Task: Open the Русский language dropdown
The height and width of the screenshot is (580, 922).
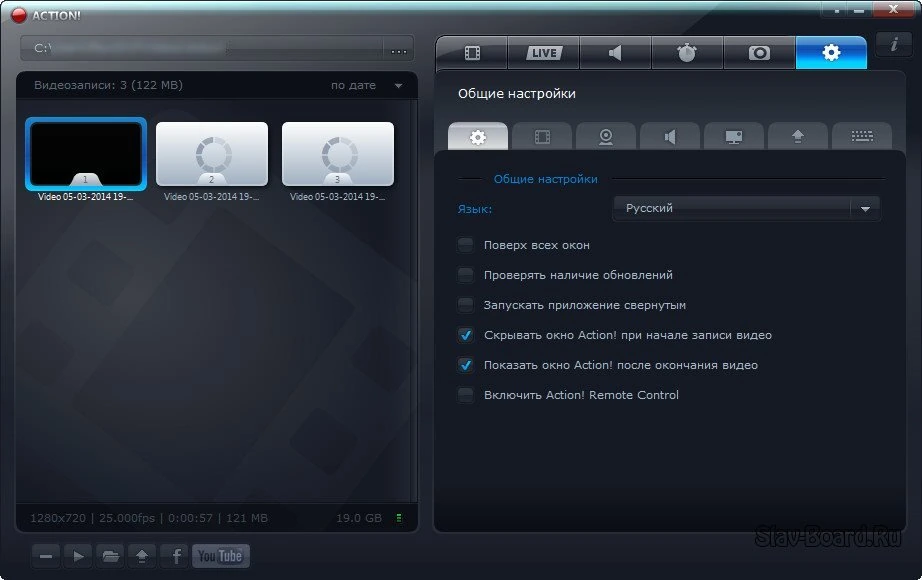Action: pyautogui.click(x=746, y=208)
